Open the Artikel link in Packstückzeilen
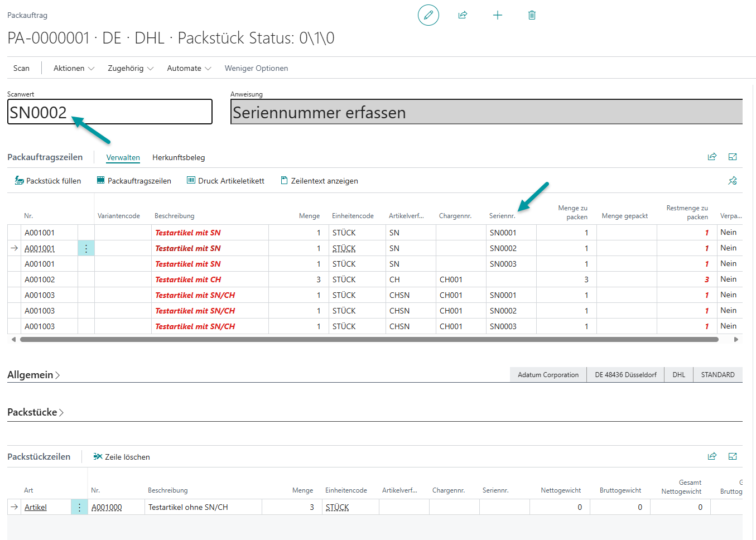This screenshot has width=756, height=540. coord(36,507)
